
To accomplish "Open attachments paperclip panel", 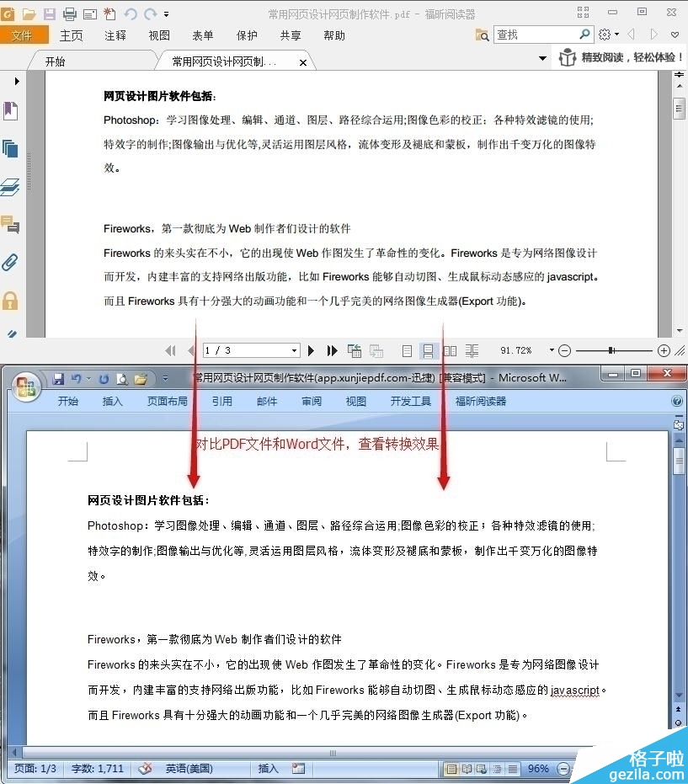I will [x=10, y=262].
